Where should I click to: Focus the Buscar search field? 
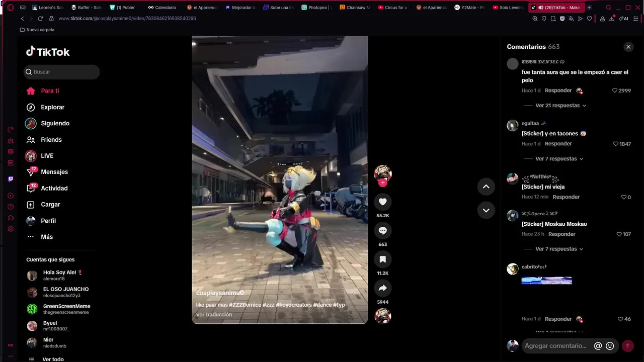click(61, 72)
